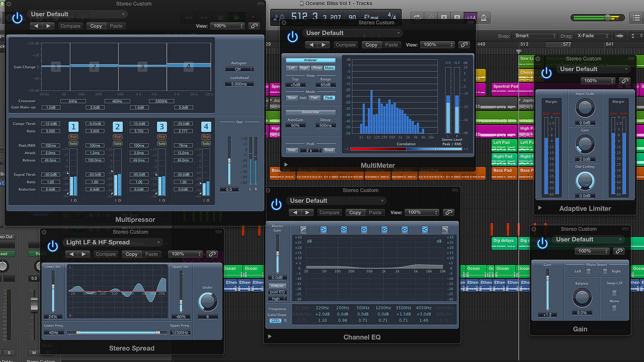The width and height of the screenshot is (644, 362).
Task: Enable the low shelf band in Channel EQ
Action: pyautogui.click(x=324, y=230)
